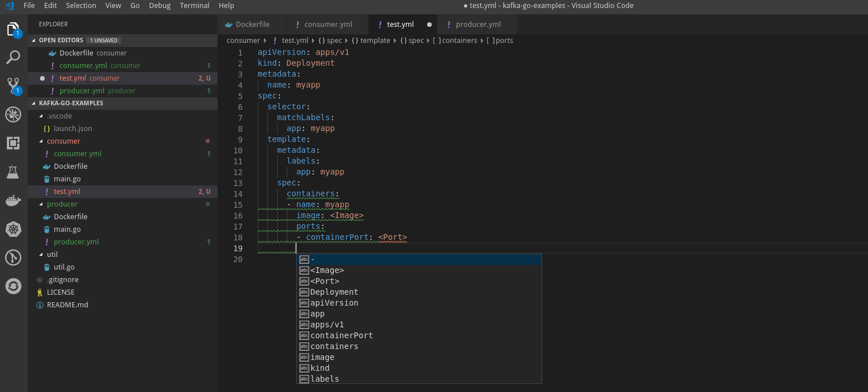This screenshot has width=868, height=392.
Task: Choose 'apiVersion' suggestion in autocomplete list
Action: coord(419,303)
